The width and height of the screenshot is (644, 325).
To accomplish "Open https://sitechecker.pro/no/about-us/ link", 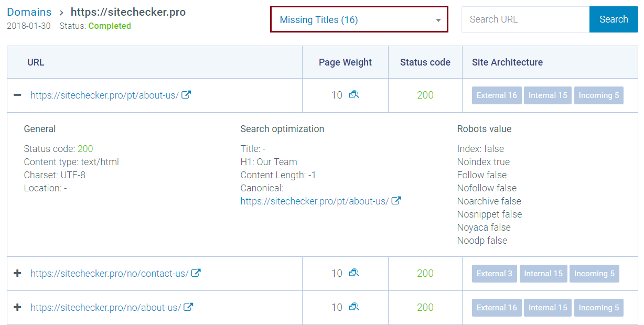I will 105,308.
